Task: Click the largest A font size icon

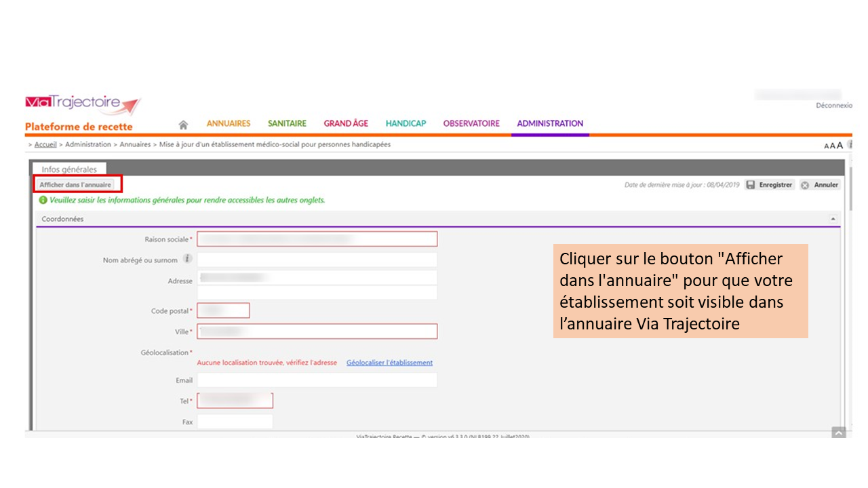Action: [x=840, y=145]
